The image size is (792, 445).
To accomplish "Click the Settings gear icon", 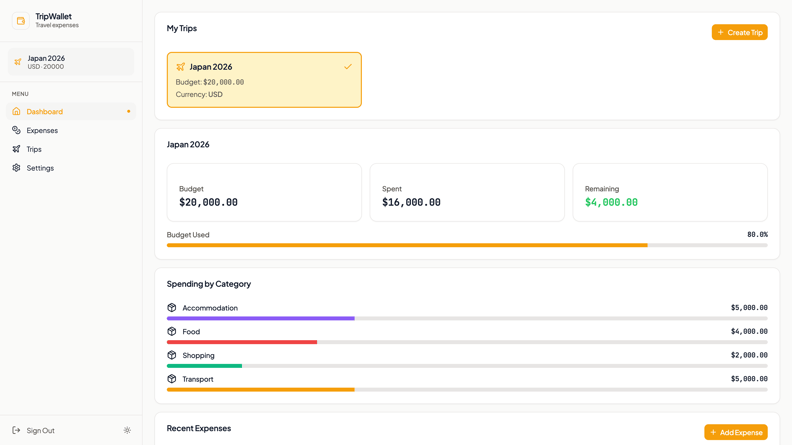I will 16,168.
